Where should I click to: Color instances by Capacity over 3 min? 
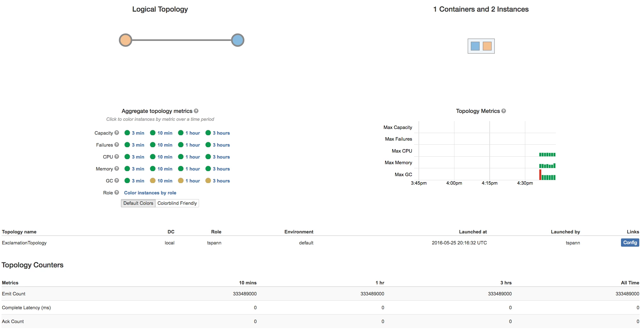(x=134, y=133)
